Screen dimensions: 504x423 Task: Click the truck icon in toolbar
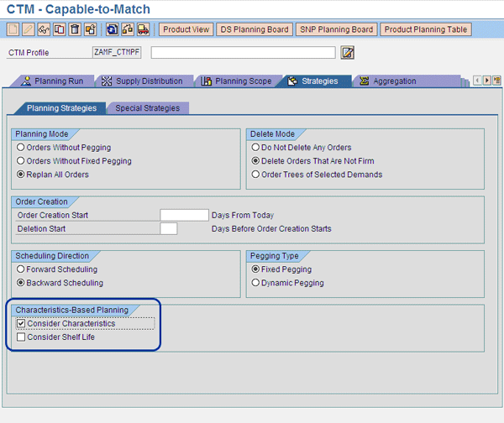[x=143, y=29]
